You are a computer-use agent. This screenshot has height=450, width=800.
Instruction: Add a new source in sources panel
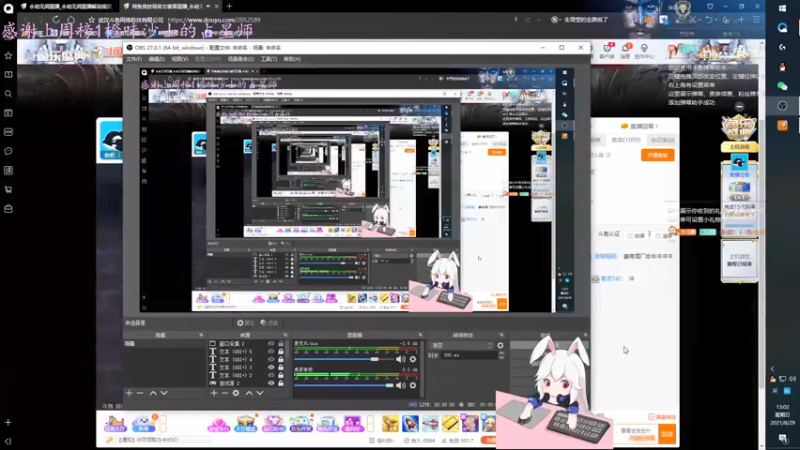[214, 393]
